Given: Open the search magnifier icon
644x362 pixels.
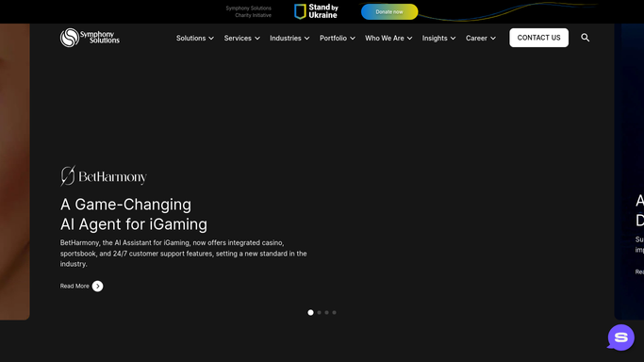Looking at the screenshot, I should [586, 38].
